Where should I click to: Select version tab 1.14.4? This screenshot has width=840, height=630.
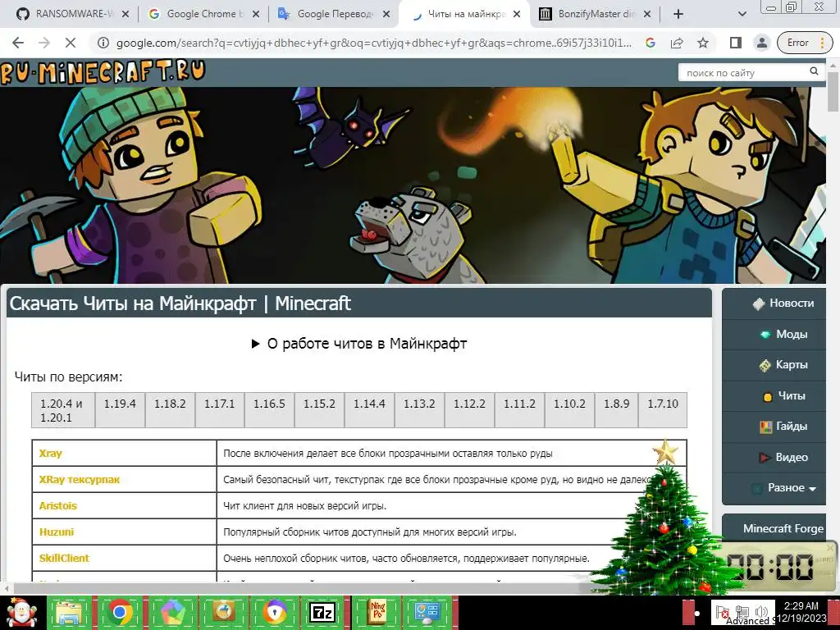pos(370,410)
